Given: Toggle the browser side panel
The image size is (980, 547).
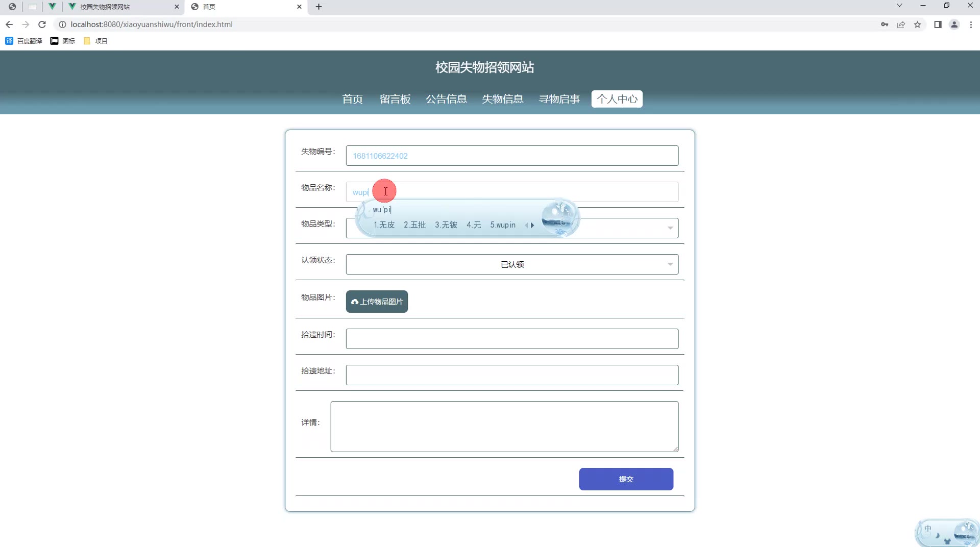Looking at the screenshot, I should click(938, 24).
